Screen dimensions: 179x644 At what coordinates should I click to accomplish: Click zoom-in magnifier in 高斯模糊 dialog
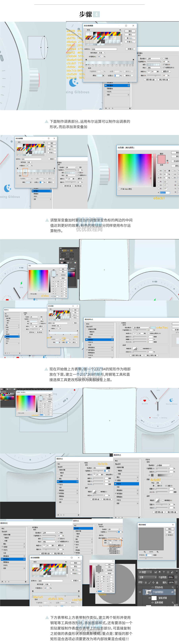[x=158, y=552]
